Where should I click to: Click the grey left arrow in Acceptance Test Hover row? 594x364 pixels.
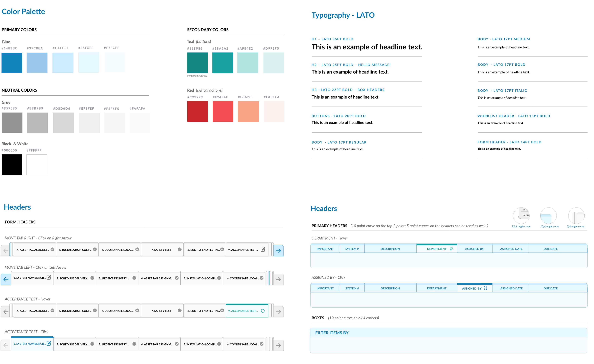coord(6,312)
